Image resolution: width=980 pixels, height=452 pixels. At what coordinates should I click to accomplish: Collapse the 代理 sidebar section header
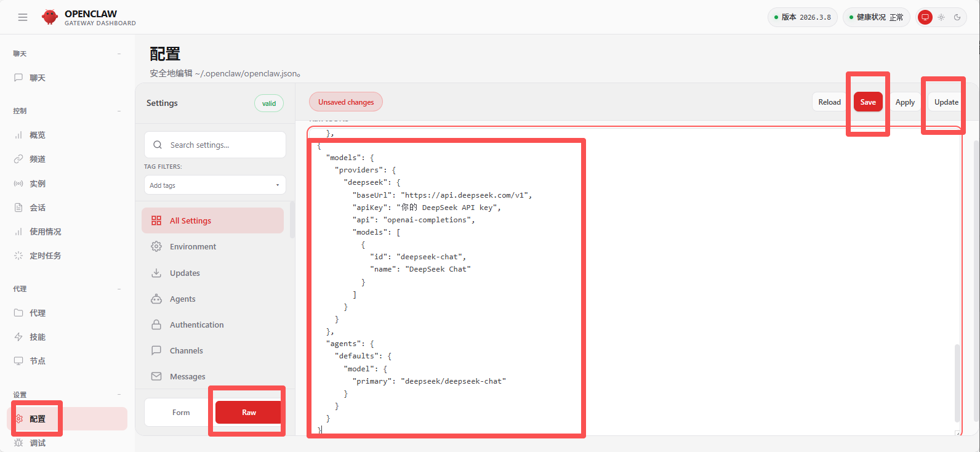click(x=67, y=289)
